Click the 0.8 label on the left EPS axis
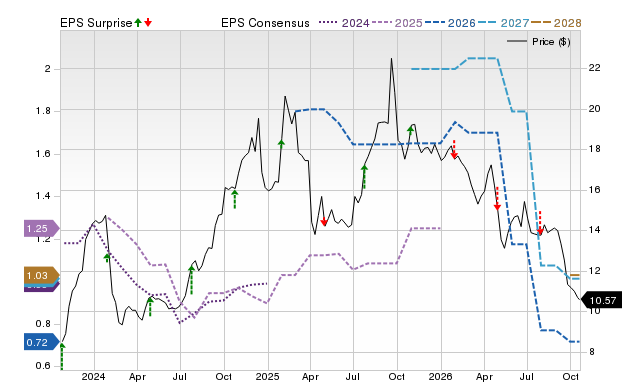Viewport: 640px width, 382px height. pos(43,324)
